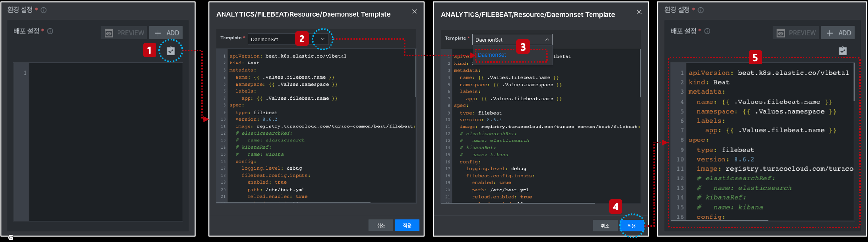Click the clipboard-check template icon marked step 1
Screen dimensions: 868x242
(171, 51)
